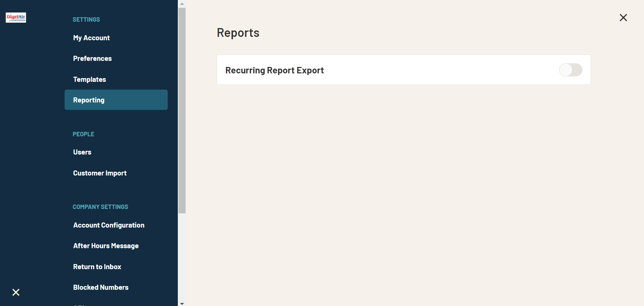Select Templates in the sidebar

[x=89, y=79]
